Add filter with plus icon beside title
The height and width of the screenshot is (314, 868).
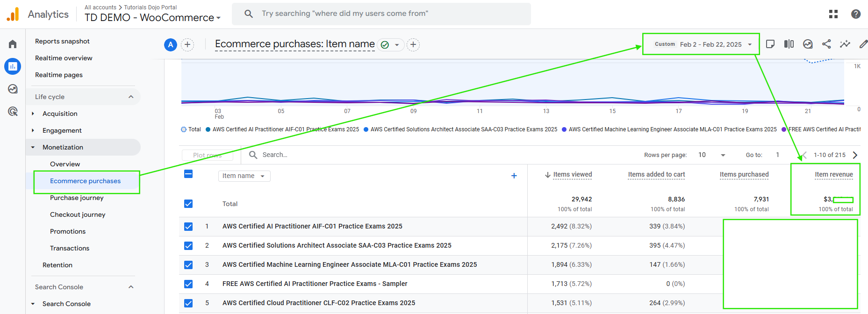pos(413,45)
